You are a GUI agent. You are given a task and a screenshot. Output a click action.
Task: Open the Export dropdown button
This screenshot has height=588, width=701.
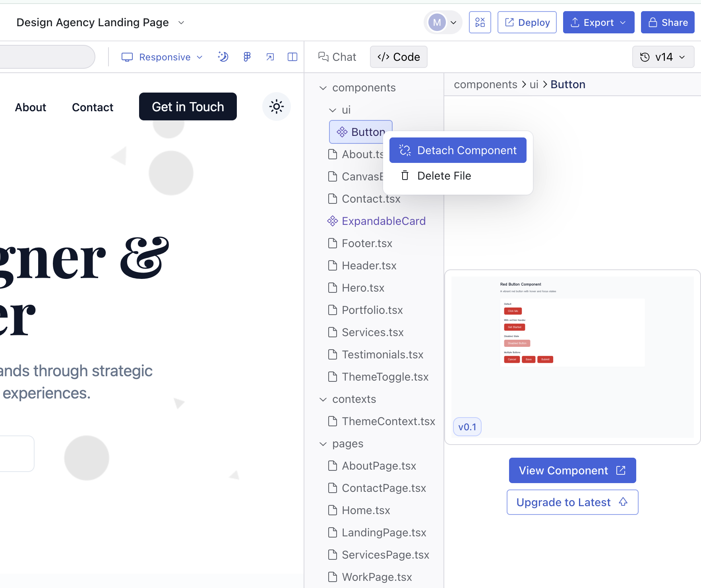point(598,22)
